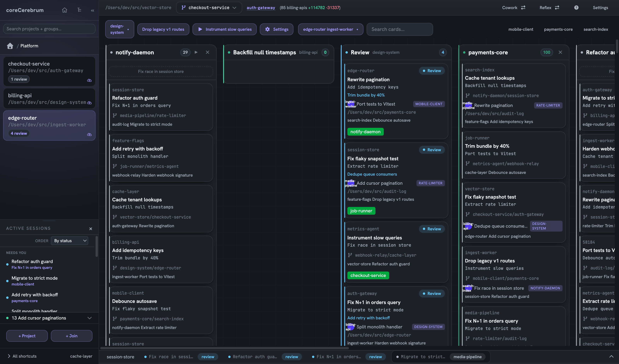Image resolution: width=619 pixels, height=364 pixels.
Task: Expand the bottom bar with the up chevron
Action: point(611,357)
